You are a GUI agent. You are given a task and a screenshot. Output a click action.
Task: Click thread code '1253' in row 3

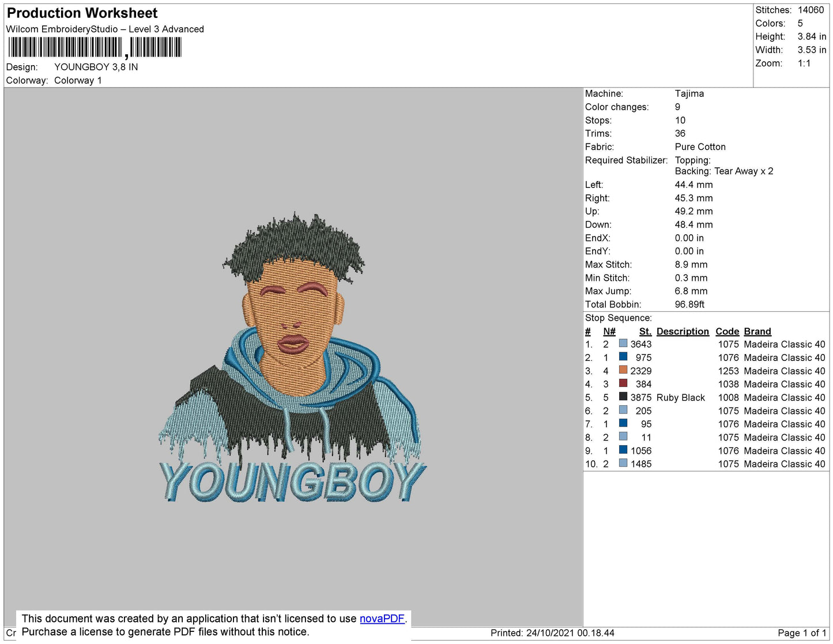pos(729,371)
